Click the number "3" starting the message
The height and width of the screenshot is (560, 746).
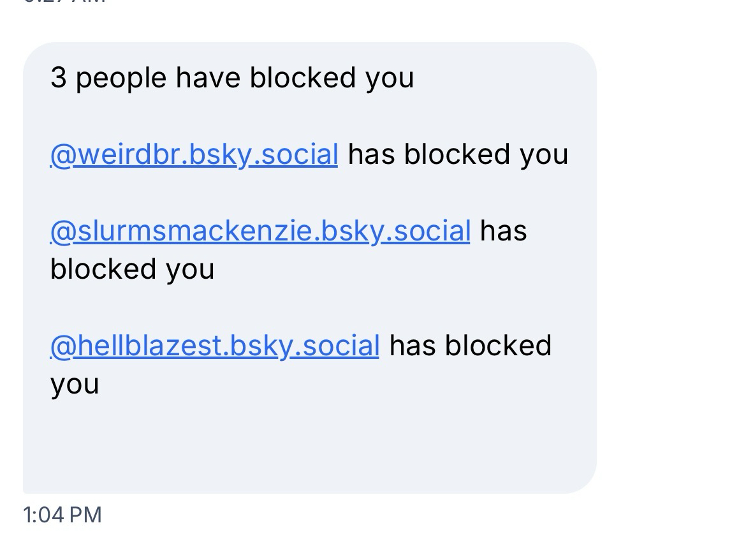click(x=58, y=78)
